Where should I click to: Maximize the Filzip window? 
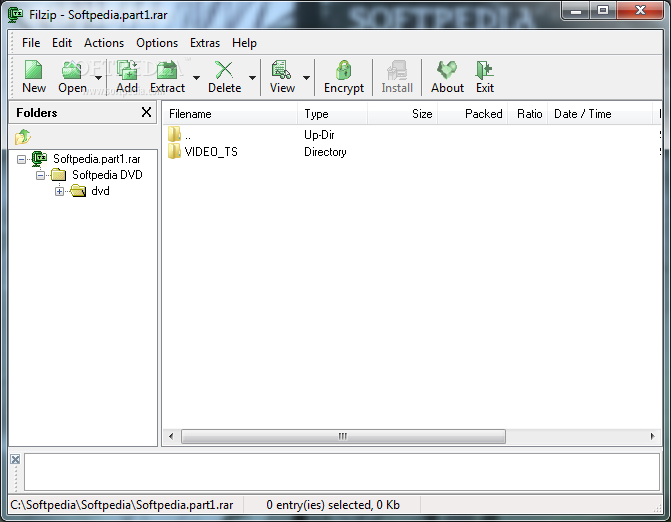pyautogui.click(x=603, y=11)
